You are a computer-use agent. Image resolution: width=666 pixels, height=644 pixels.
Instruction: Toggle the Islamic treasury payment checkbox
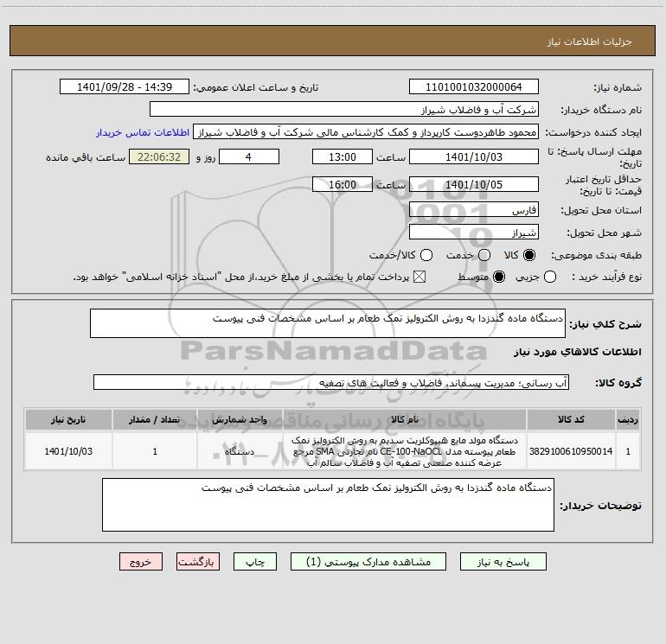(419, 277)
